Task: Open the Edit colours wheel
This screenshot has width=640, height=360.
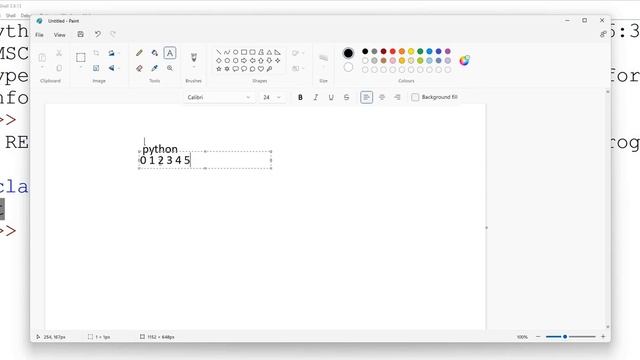Action: click(x=464, y=60)
